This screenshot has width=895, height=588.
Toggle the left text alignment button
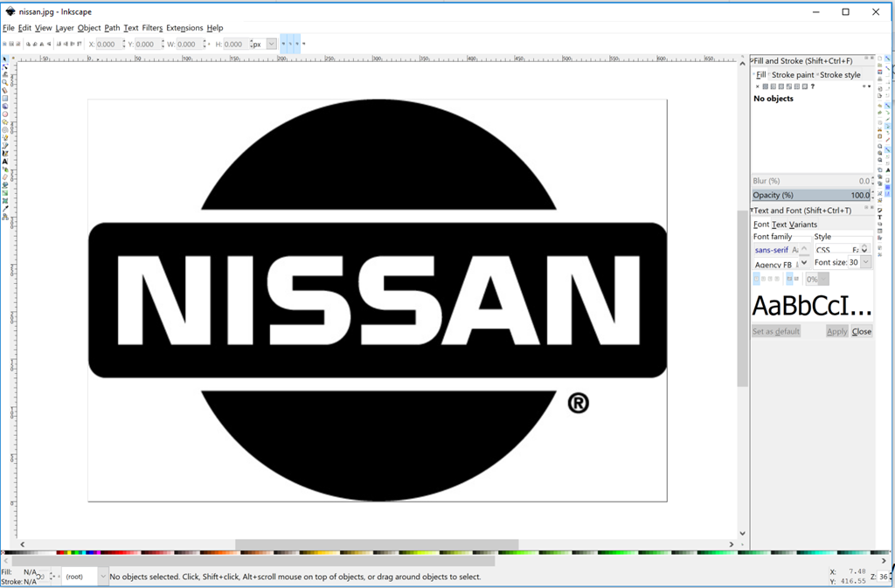757,279
